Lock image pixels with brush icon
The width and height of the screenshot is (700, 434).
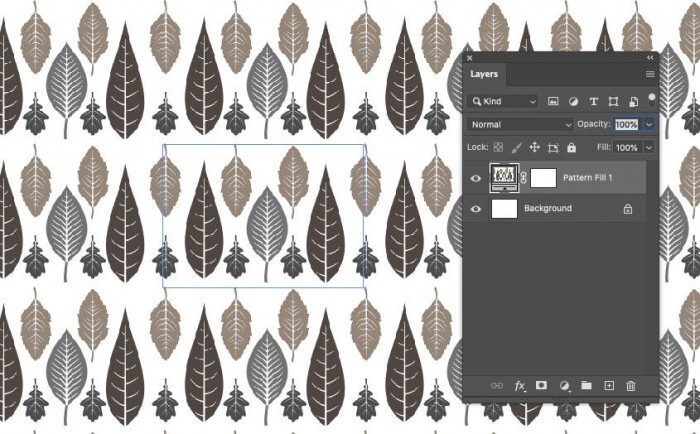point(517,147)
